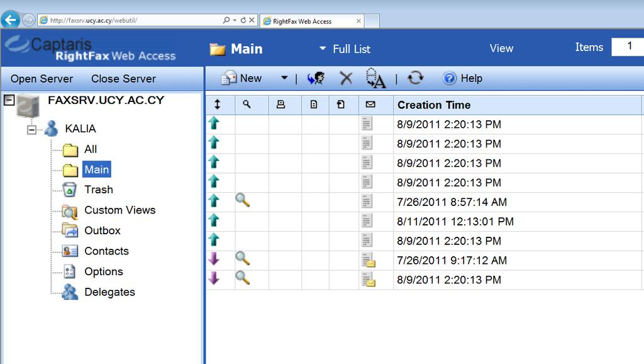
Task: Click document icon in 7/26/2011 8:57:14 AM row
Action: tap(367, 201)
